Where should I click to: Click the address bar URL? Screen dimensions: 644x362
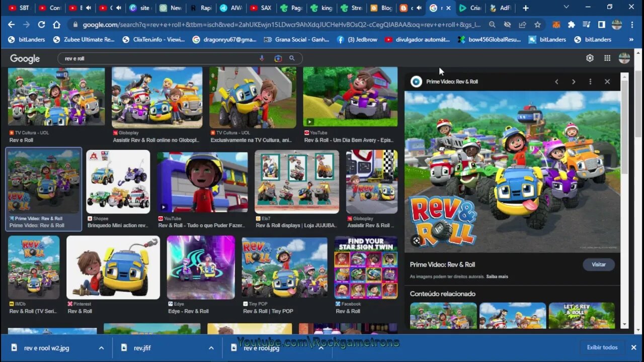[x=282, y=24]
